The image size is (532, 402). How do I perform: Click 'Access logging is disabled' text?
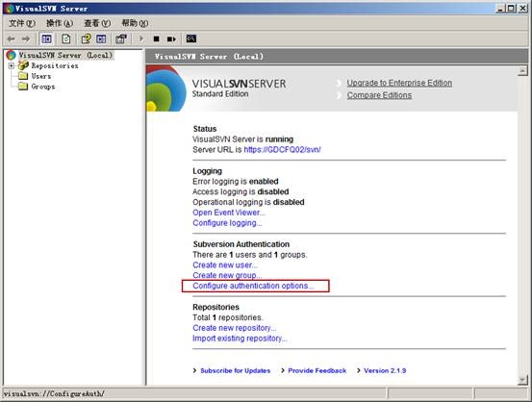click(x=241, y=191)
